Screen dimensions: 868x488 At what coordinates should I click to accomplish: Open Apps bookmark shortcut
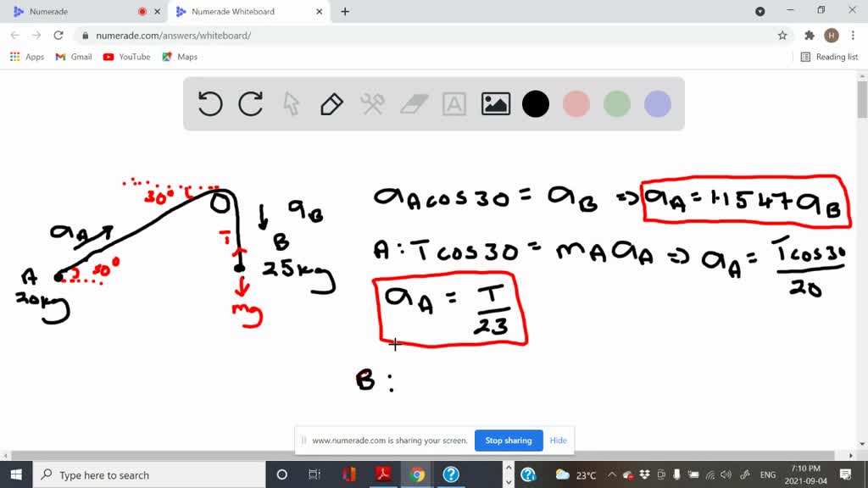27,57
